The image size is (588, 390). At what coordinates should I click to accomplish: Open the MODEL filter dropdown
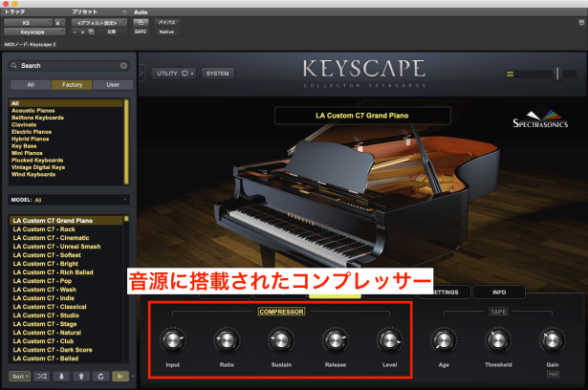[69, 200]
